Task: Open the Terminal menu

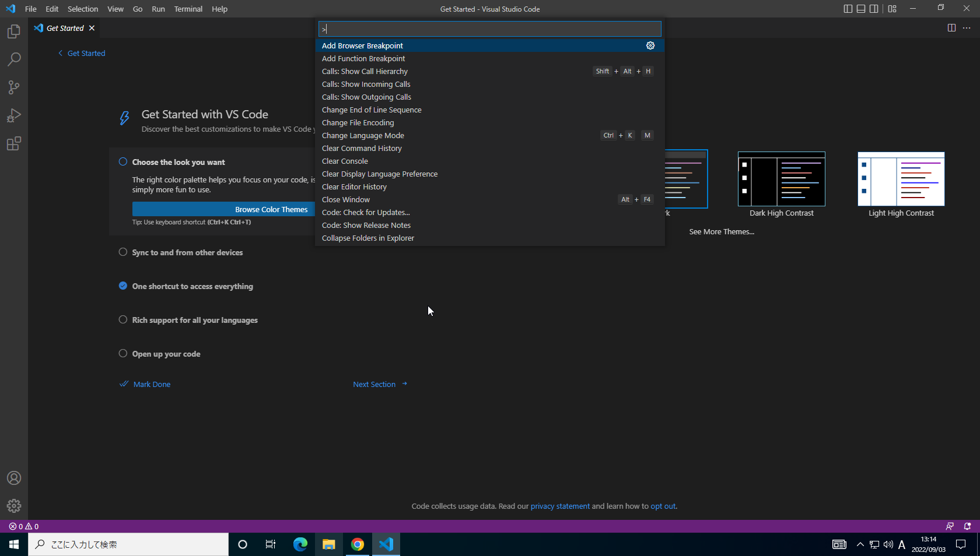Action: (188, 9)
